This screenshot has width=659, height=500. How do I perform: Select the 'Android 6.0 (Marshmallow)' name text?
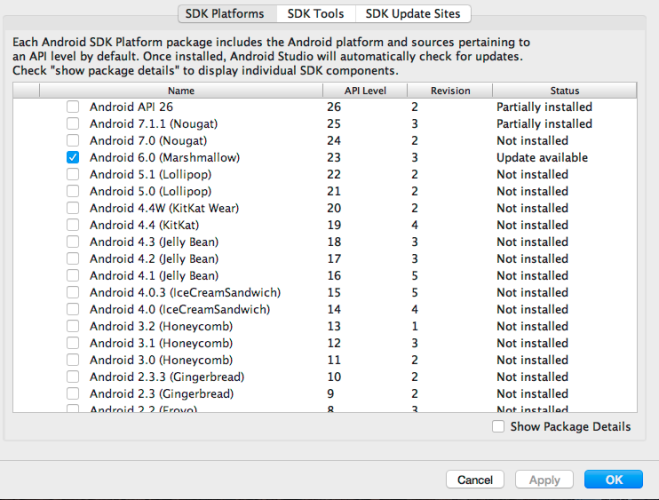164,157
